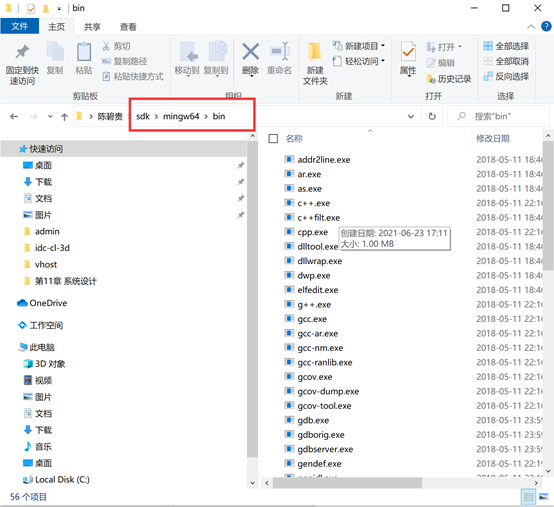The image size is (554, 507).
Task: Switch to large icons view in status bar
Action: point(544,496)
